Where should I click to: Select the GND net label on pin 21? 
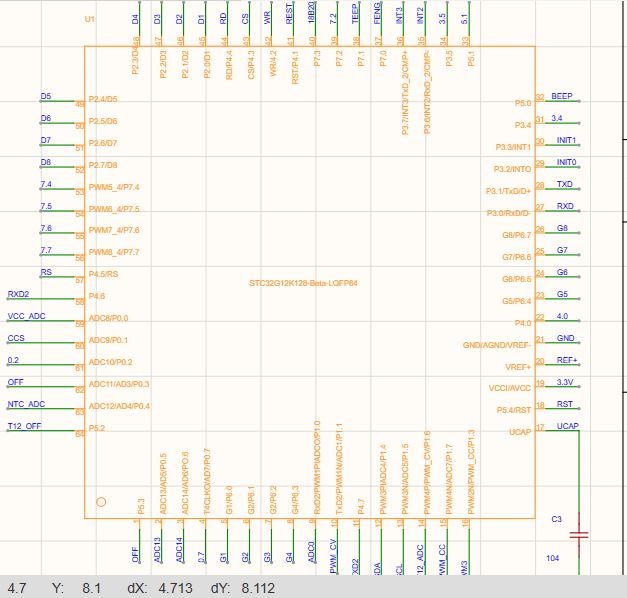[x=565, y=338]
